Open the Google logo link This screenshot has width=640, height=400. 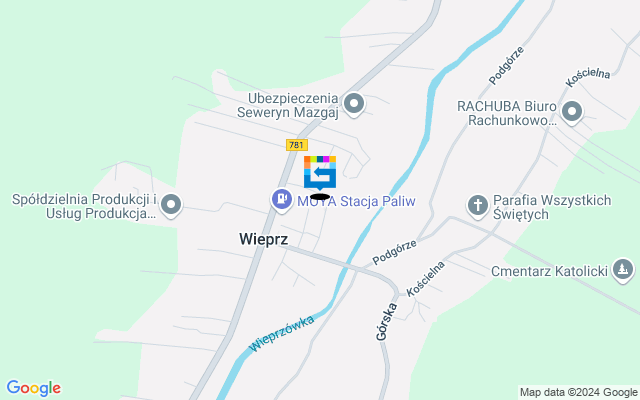33,388
